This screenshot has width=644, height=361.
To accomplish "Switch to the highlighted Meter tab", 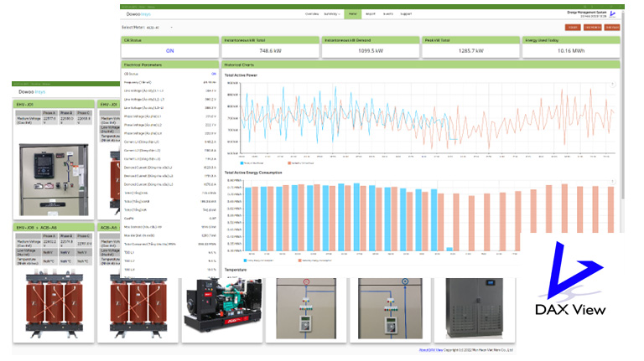I will pos(352,14).
